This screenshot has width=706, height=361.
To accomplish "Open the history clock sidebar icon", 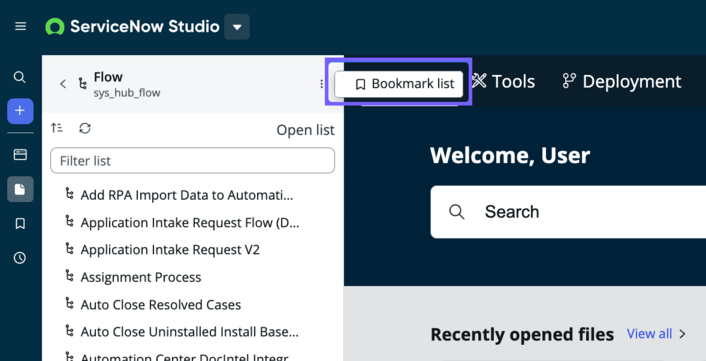I will pyautogui.click(x=20, y=258).
